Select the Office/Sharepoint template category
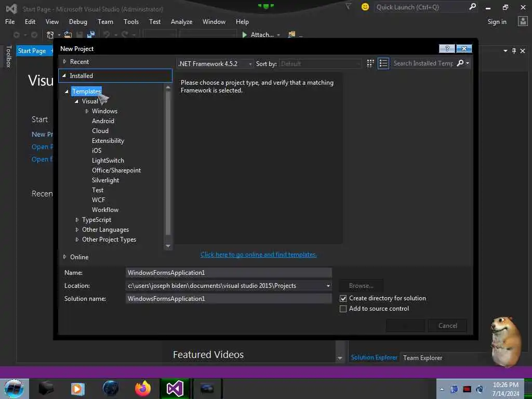Image resolution: width=532 pixels, height=399 pixels. [116, 170]
